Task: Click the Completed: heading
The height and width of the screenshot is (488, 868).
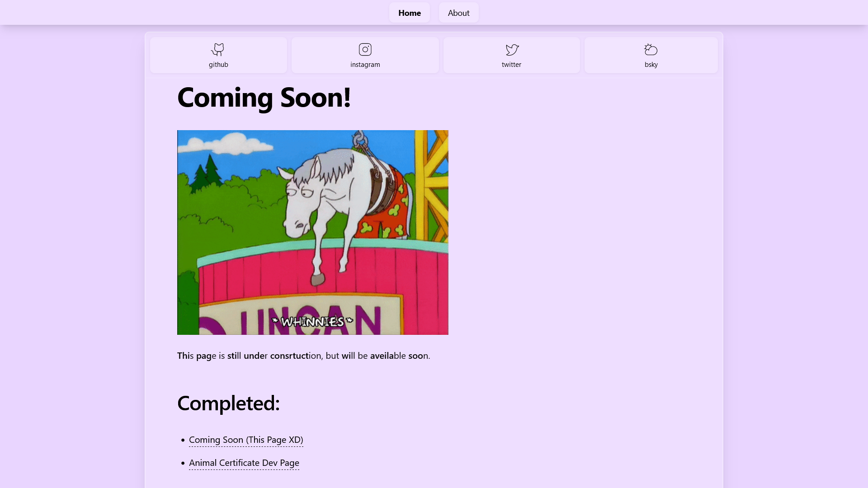Action: click(228, 403)
